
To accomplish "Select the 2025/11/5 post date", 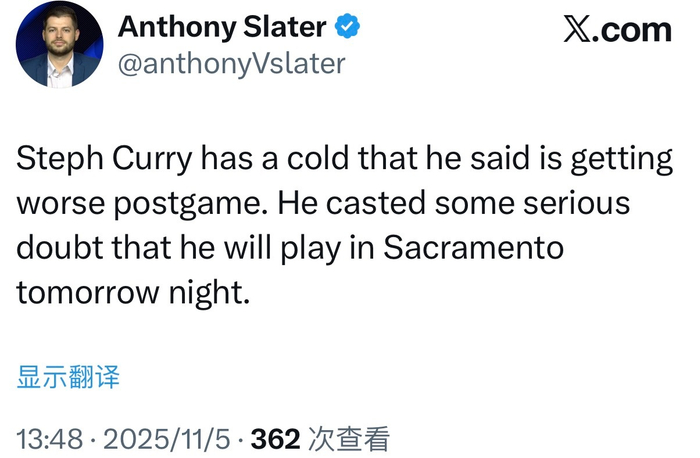I will point(165,438).
